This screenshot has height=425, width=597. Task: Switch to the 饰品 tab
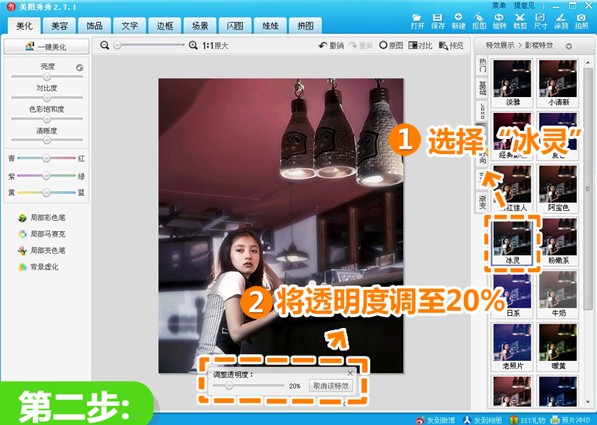coord(94,26)
